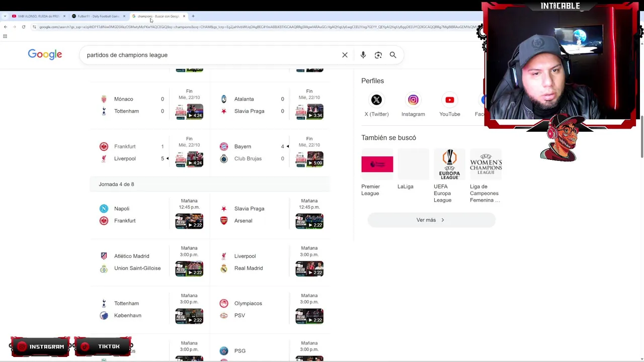Click the TikTok overlay badge
Screen dimensions: 644x362
103,346
